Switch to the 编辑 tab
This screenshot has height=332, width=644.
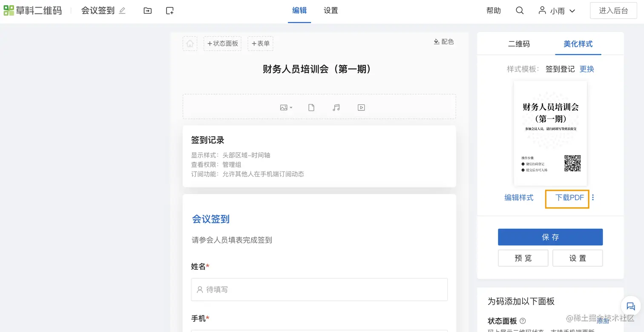point(299,11)
